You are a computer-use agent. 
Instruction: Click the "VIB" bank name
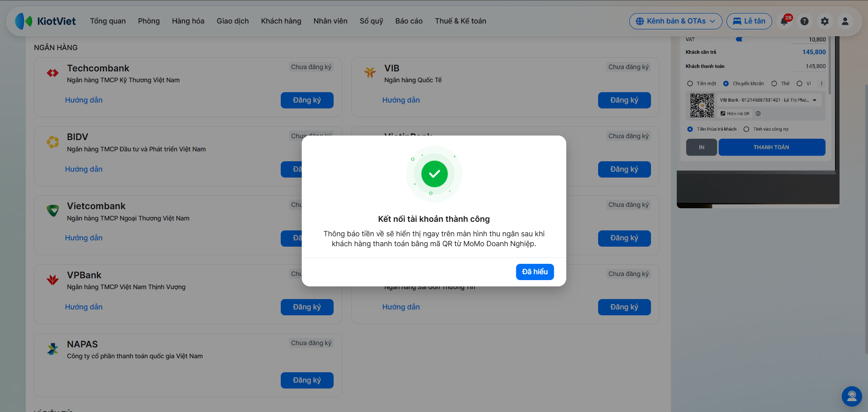392,68
